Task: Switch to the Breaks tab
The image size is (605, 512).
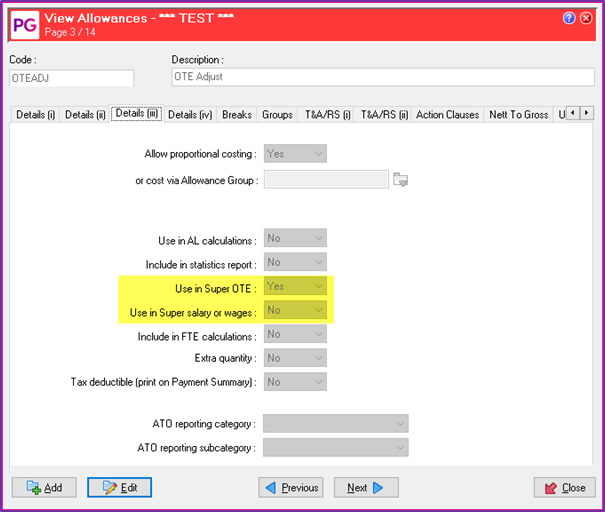Action: point(235,115)
